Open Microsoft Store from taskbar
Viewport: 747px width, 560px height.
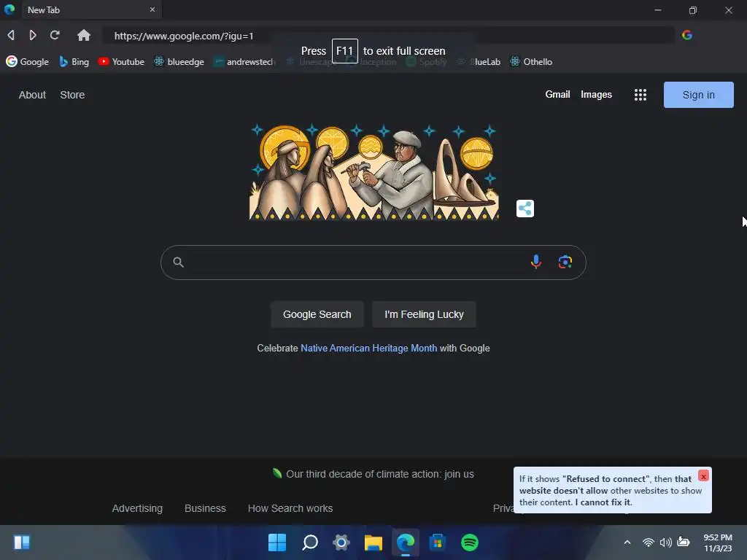pos(438,542)
